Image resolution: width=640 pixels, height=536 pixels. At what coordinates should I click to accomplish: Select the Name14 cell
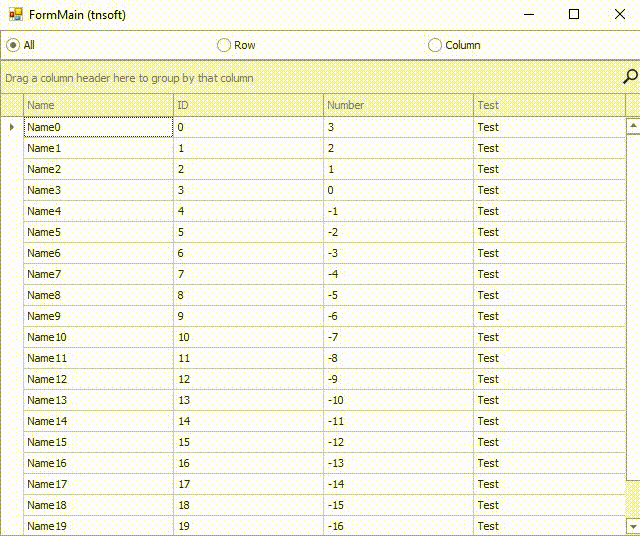coord(98,421)
